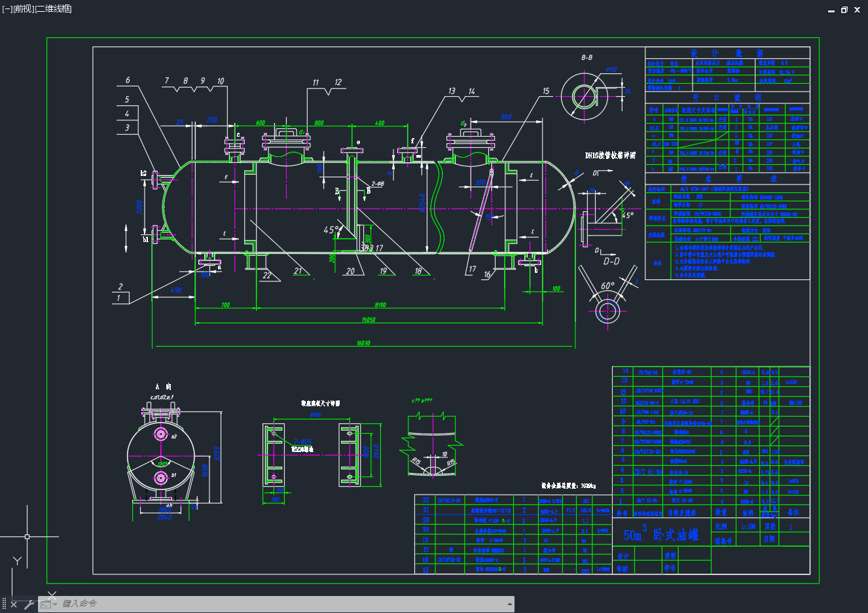Select the 2200 dimension on the left head
Image resolution: width=868 pixels, height=613 pixels.
tap(139, 207)
